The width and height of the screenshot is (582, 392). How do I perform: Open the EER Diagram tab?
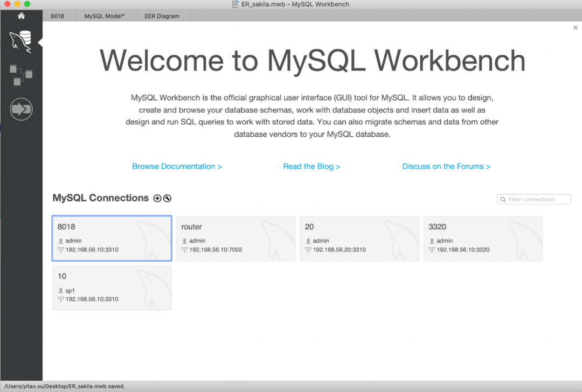162,16
